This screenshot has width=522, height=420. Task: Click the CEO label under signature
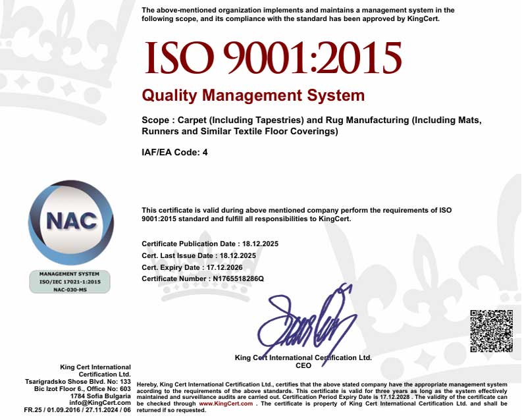click(x=303, y=365)
